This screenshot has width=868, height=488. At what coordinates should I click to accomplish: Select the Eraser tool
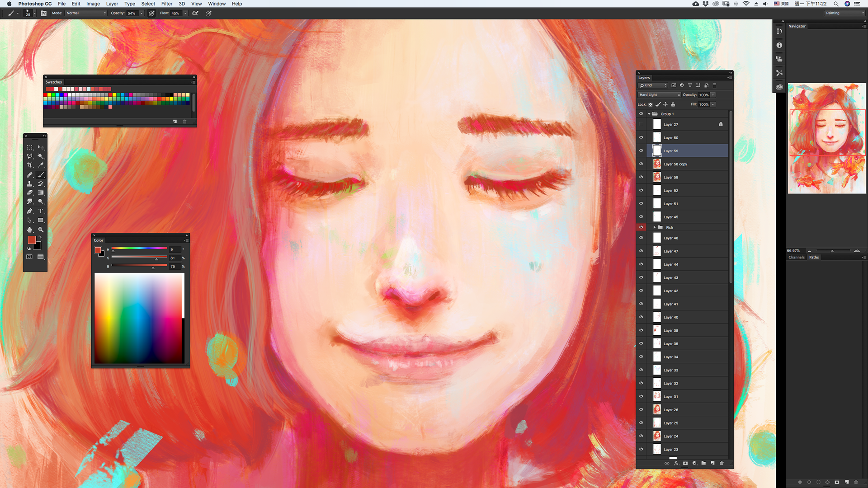pyautogui.click(x=29, y=193)
